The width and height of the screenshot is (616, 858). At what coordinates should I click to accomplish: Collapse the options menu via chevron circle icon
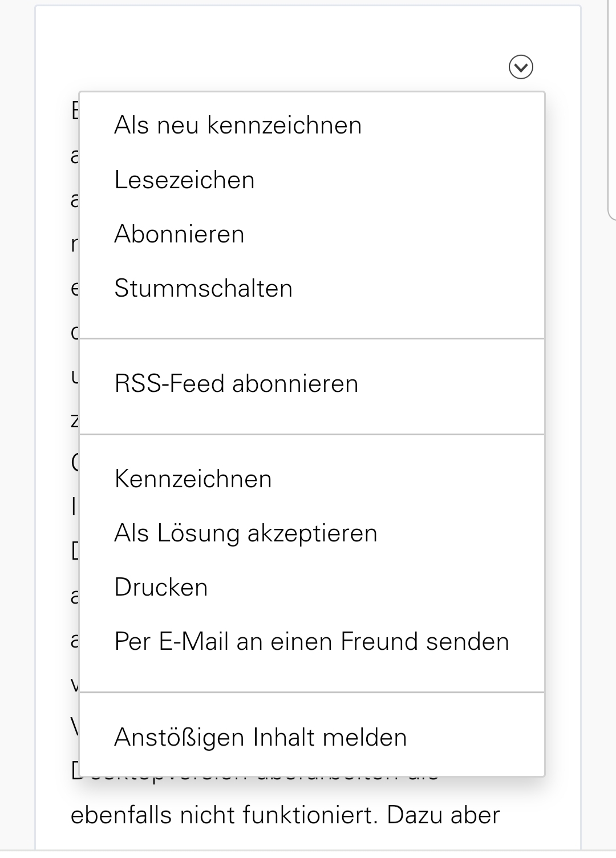click(520, 67)
